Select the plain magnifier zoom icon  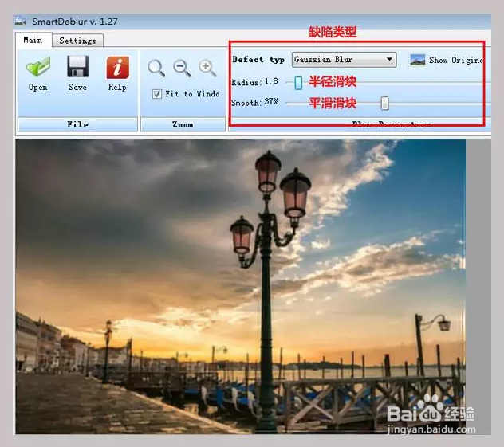156,68
